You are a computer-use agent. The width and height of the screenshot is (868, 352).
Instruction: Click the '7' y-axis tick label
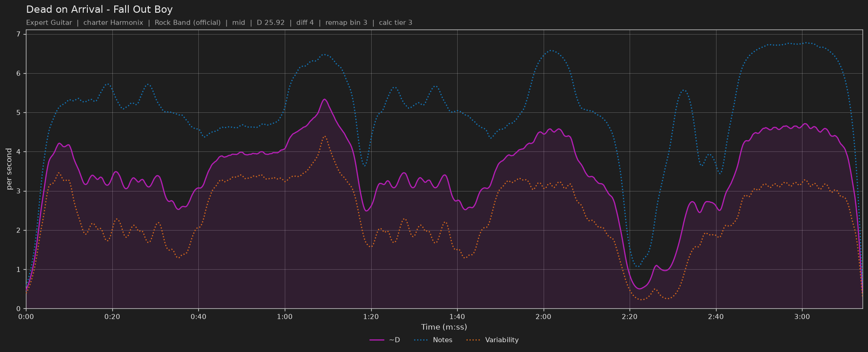click(18, 34)
